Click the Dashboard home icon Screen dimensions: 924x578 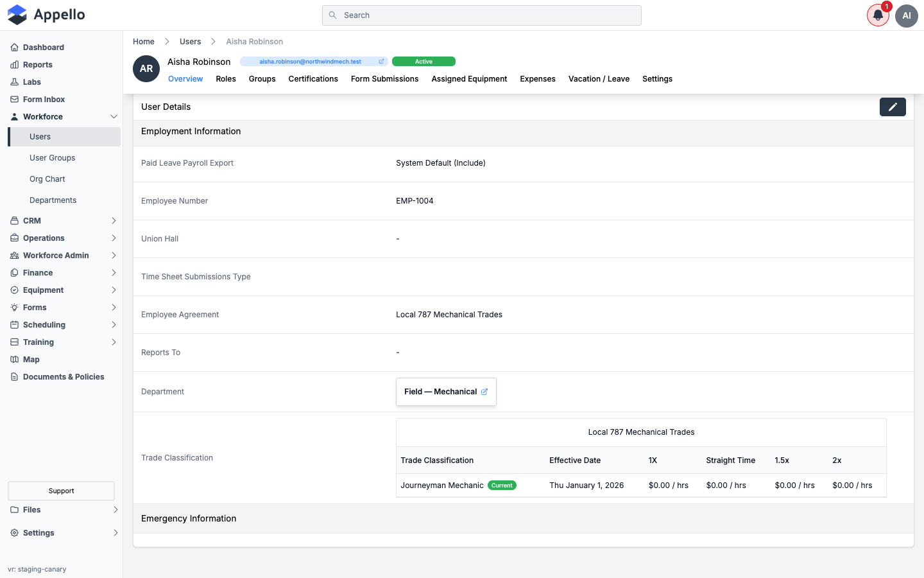(x=14, y=48)
